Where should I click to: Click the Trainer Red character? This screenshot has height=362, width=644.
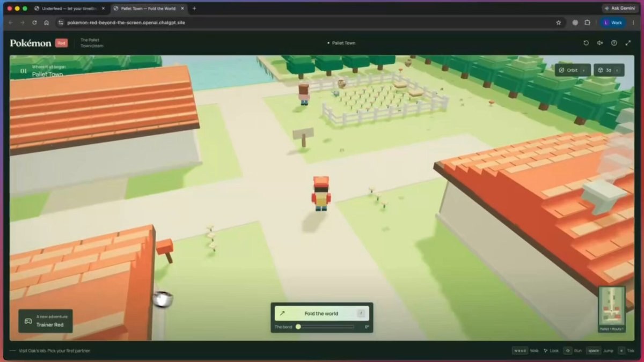(x=321, y=193)
